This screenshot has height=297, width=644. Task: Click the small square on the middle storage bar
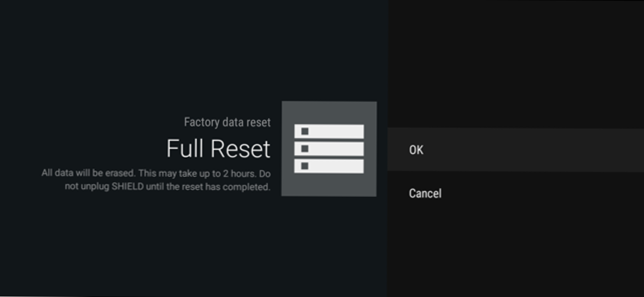tap(305, 149)
